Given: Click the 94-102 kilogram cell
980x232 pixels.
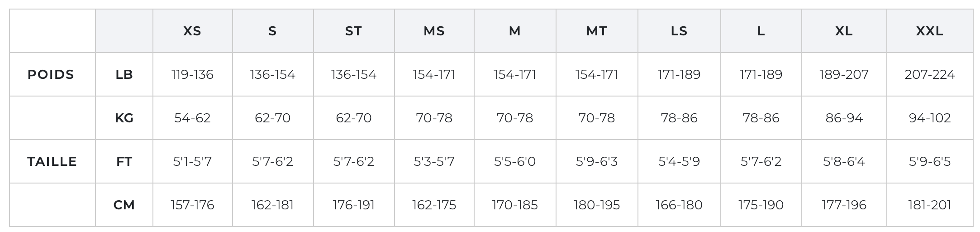Looking at the screenshot, I should coord(929,118).
